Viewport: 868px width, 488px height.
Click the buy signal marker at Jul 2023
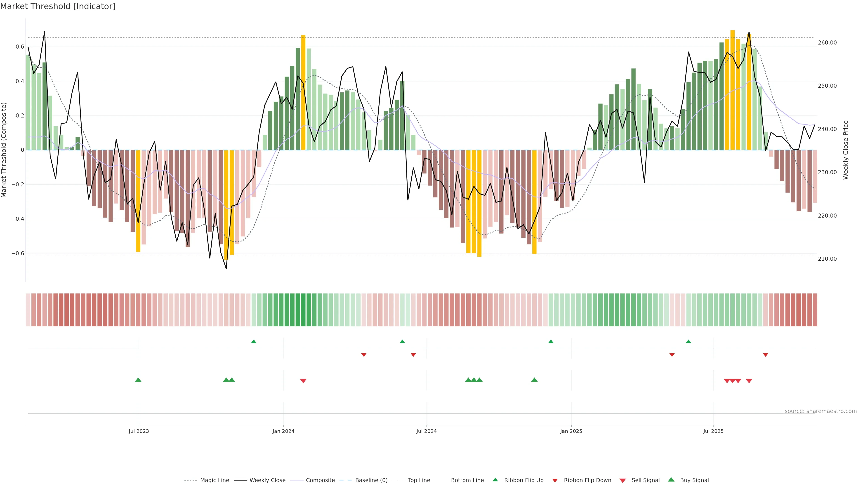[138, 380]
